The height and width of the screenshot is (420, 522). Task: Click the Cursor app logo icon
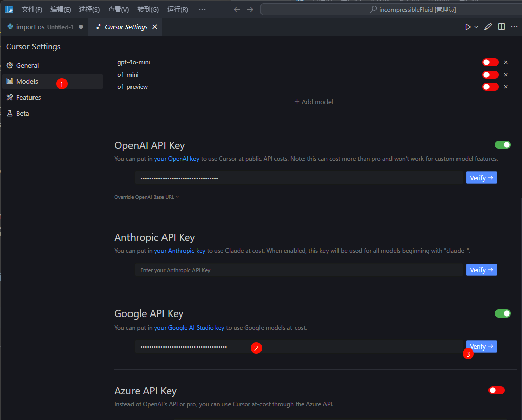pos(9,9)
